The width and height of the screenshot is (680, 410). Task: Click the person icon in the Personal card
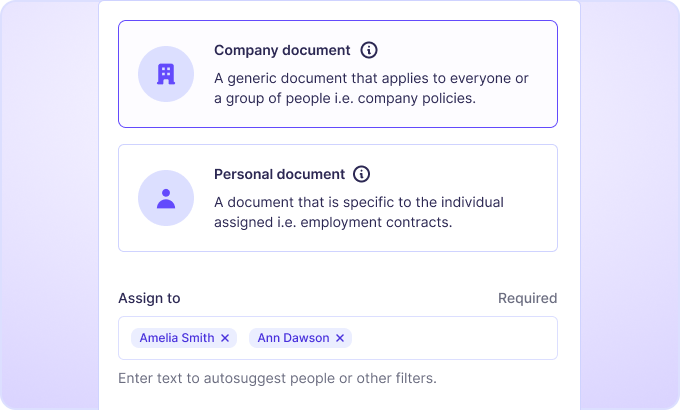point(166,198)
